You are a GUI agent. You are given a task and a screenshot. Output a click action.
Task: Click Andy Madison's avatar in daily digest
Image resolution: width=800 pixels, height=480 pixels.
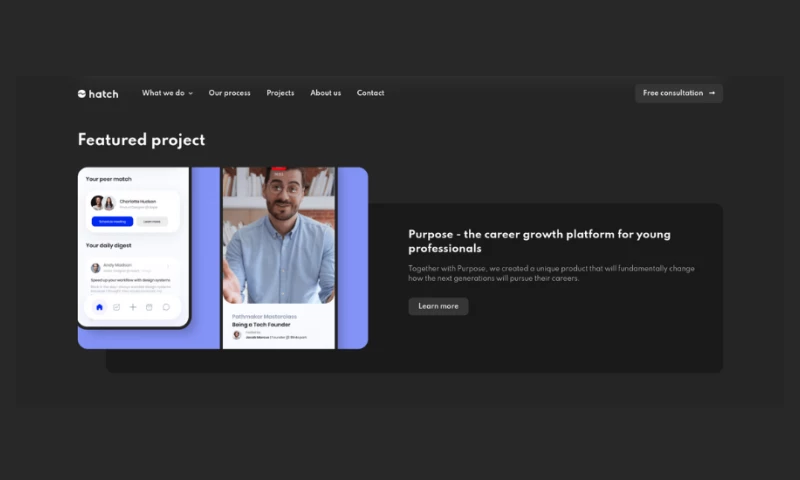96,268
